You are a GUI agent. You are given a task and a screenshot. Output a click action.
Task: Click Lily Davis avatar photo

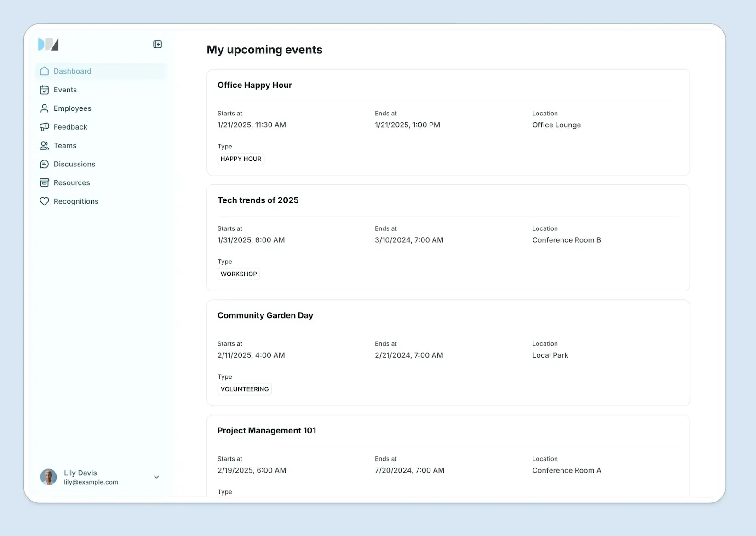(48, 477)
